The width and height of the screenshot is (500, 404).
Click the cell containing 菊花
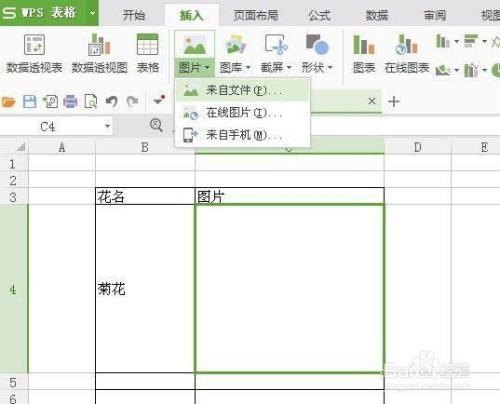(145, 289)
